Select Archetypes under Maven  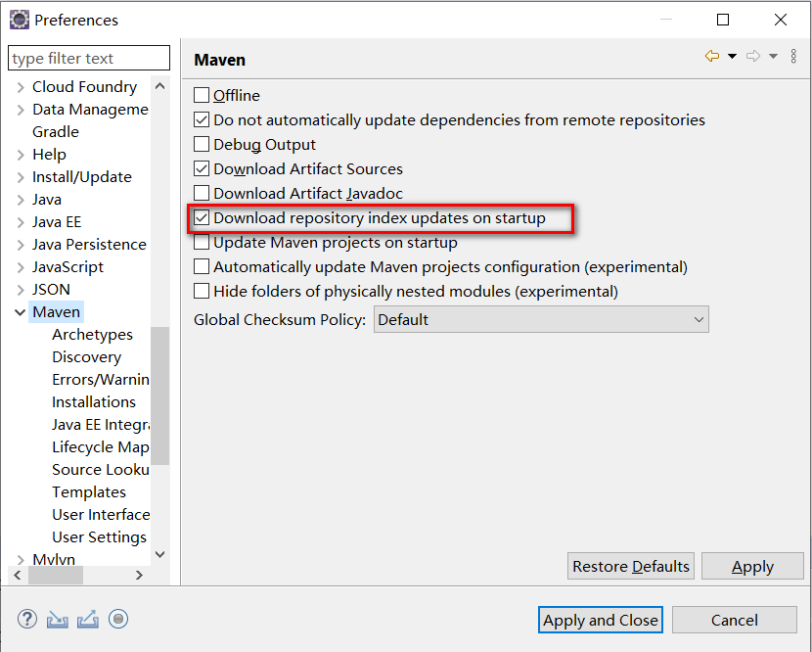click(92, 335)
